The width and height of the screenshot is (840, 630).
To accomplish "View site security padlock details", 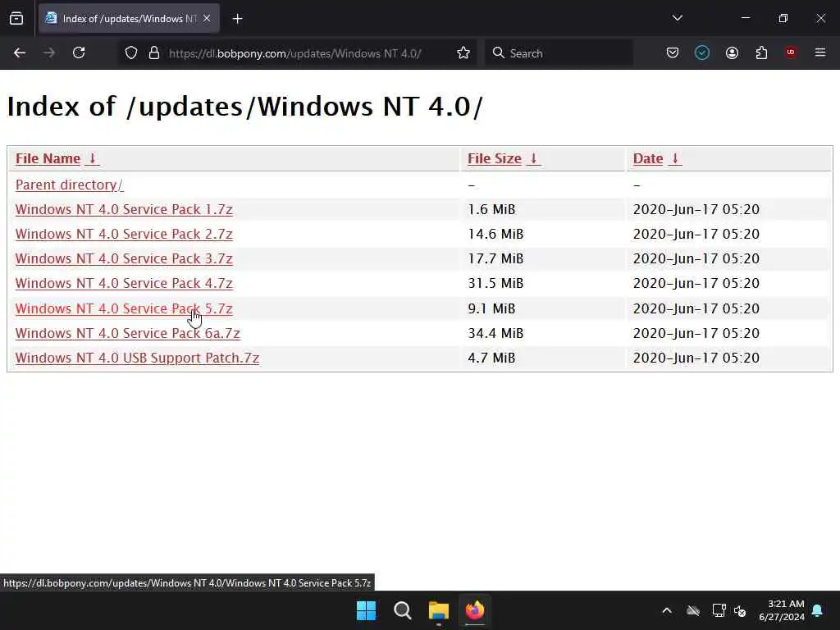I will click(x=154, y=53).
